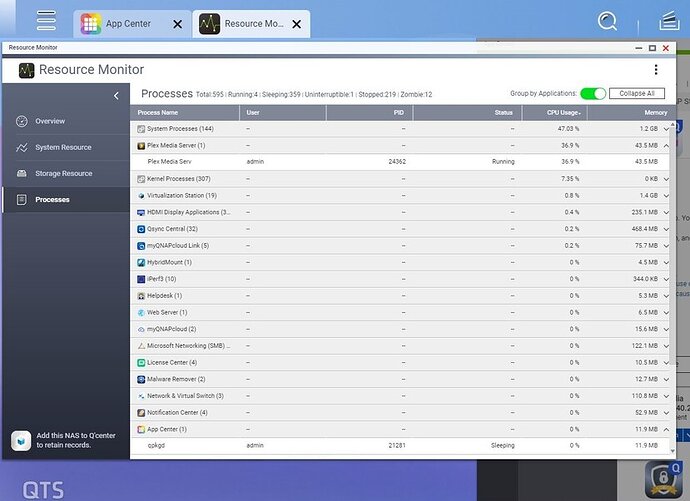Click the Notification Center icon
Screen dimensions: 690x501
tap(141, 413)
